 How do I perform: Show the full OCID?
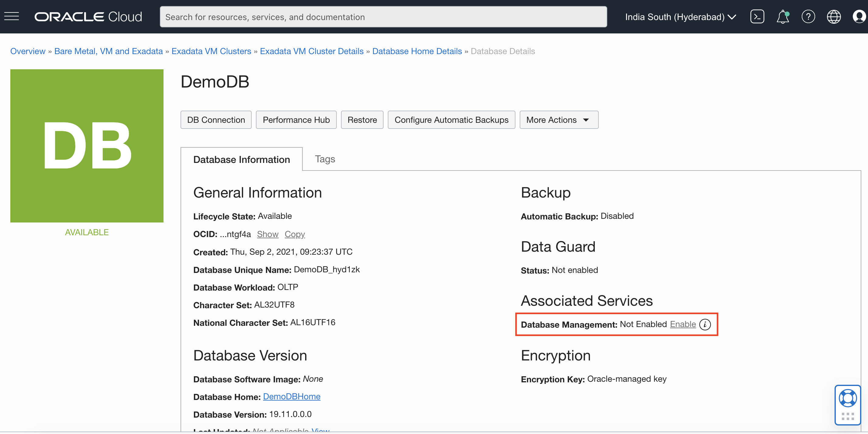click(x=267, y=234)
